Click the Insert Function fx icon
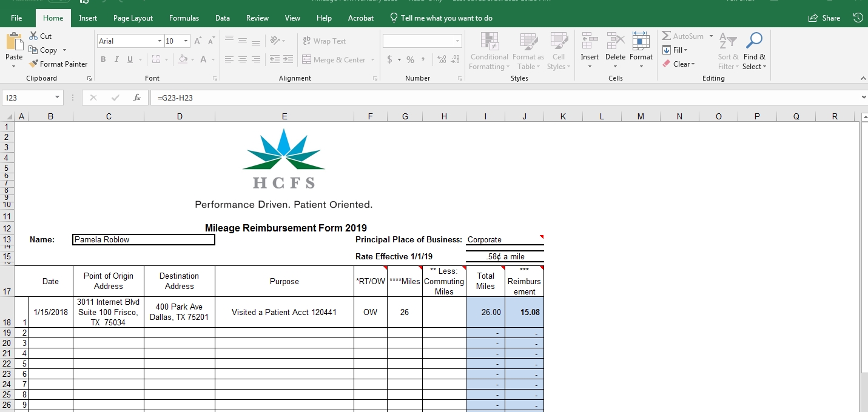 click(137, 98)
